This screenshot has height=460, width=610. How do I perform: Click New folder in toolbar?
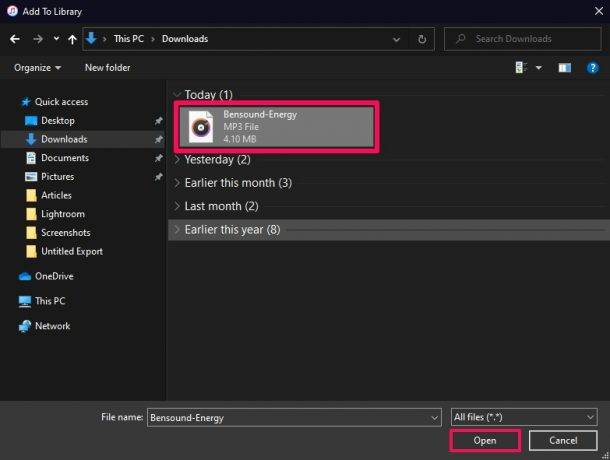[108, 67]
